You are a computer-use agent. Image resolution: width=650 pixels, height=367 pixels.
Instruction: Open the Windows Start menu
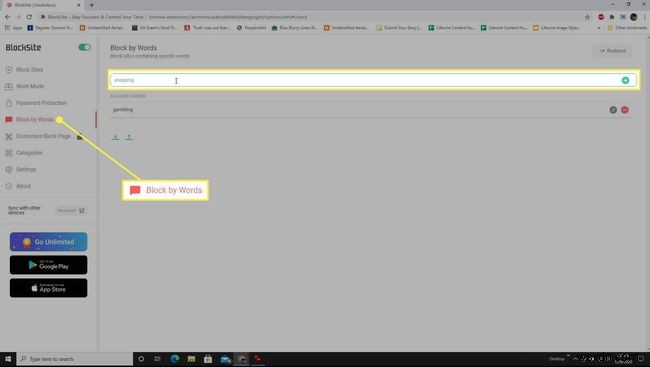point(8,359)
